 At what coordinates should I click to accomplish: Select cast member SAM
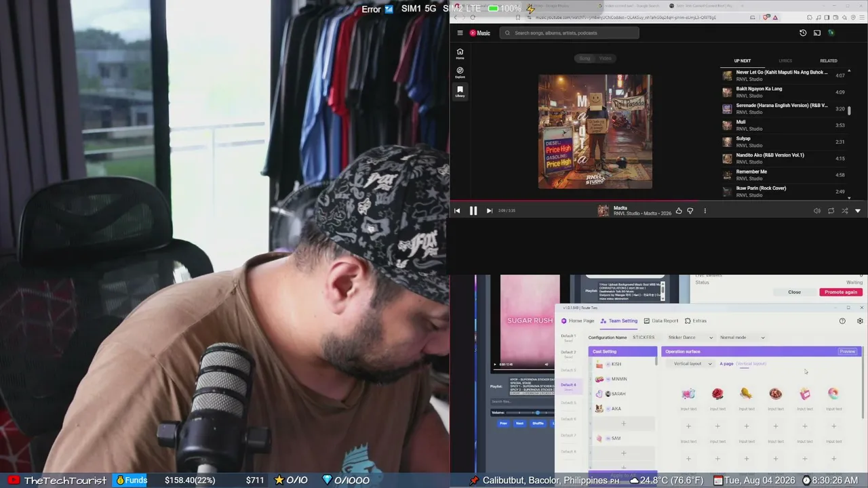623,439
